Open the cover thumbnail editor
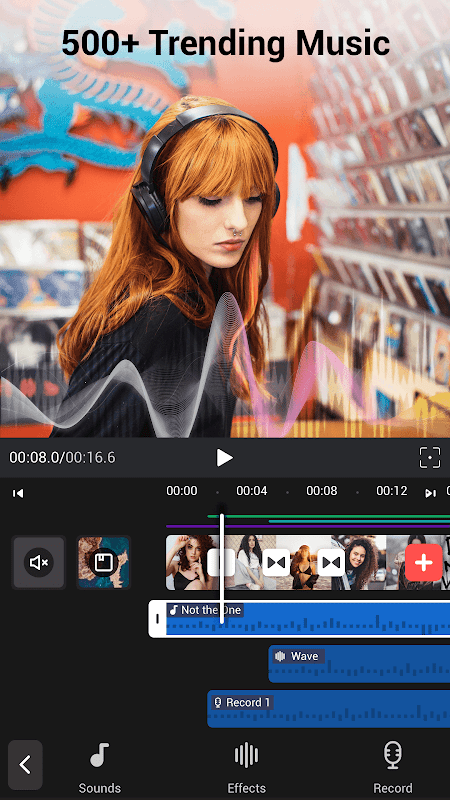Image resolution: width=450 pixels, height=800 pixels. tap(104, 562)
